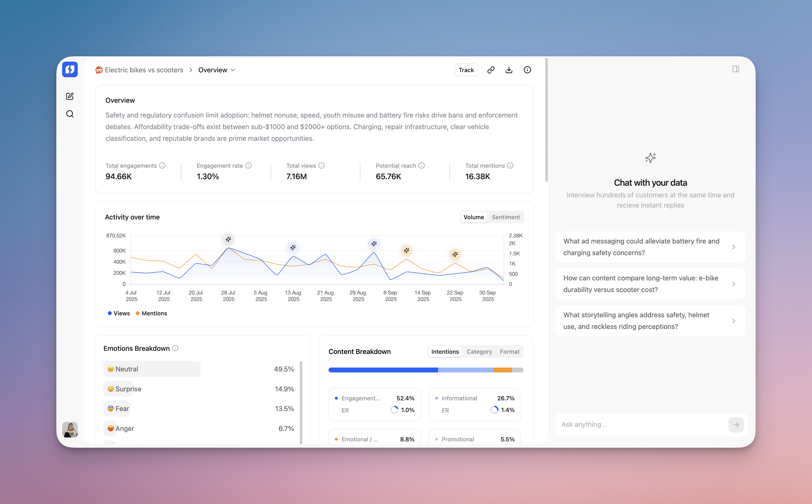Expand the battery fire ad messaging suggestion
812x504 pixels.
(650, 247)
